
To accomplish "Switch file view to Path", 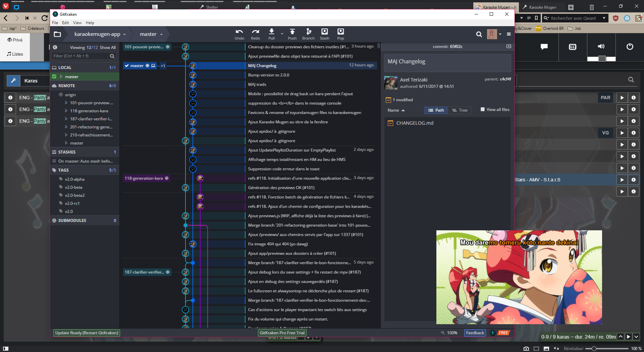I will point(436,110).
